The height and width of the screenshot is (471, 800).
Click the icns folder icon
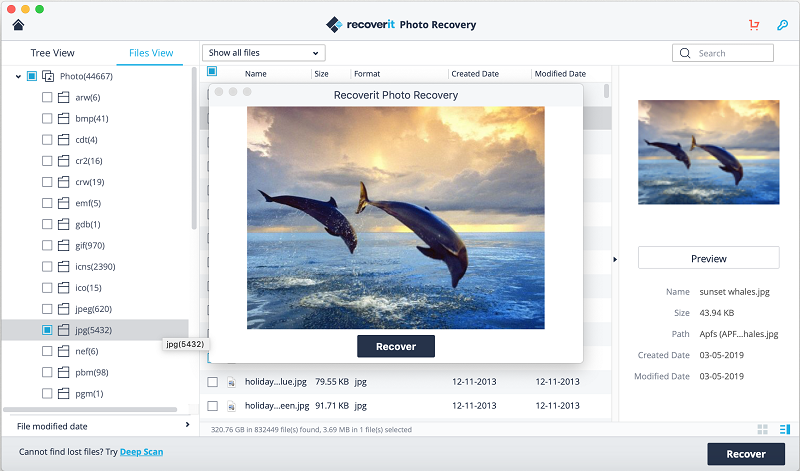pos(63,267)
